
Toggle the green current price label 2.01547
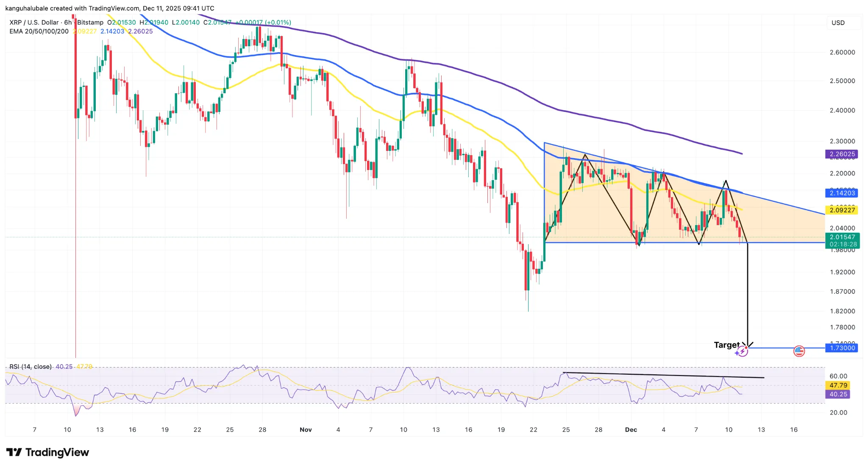pos(843,237)
